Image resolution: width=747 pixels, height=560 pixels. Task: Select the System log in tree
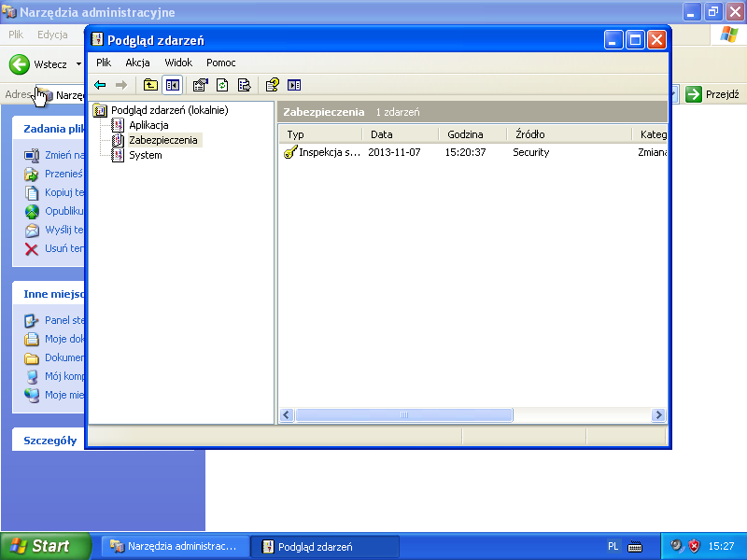click(x=145, y=155)
